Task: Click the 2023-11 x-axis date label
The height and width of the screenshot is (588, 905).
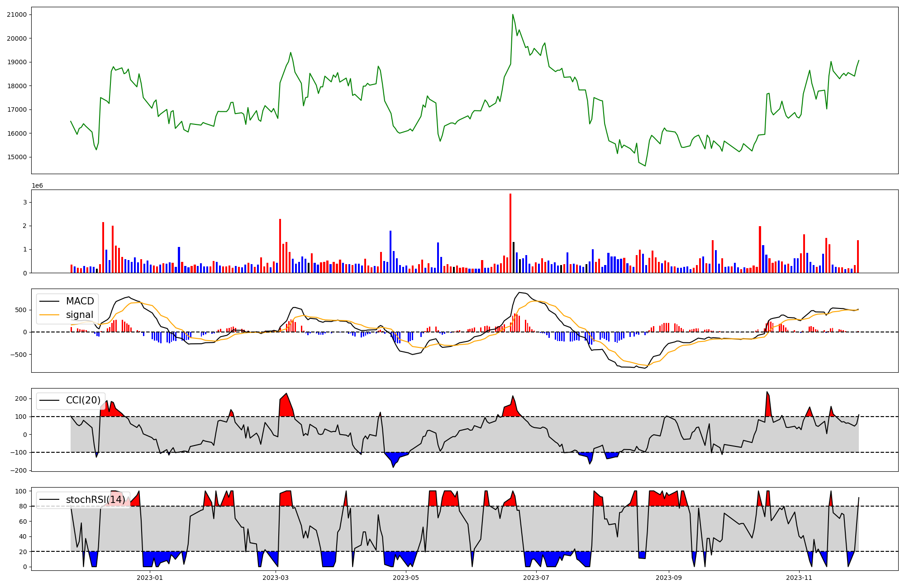Action: click(x=799, y=578)
